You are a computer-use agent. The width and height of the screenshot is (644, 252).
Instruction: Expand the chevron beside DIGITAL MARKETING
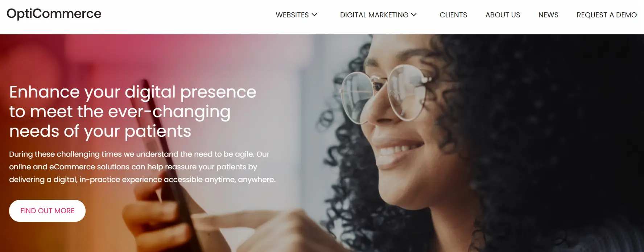(x=414, y=15)
